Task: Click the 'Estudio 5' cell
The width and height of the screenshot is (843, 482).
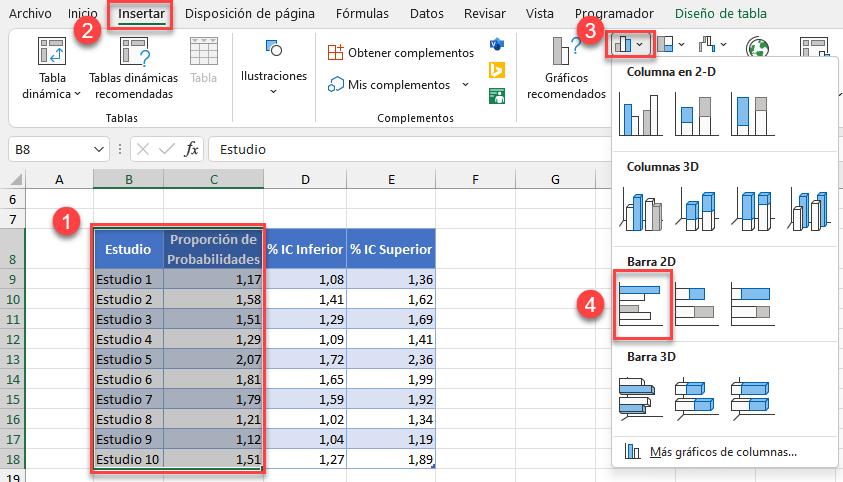Action: click(129, 359)
